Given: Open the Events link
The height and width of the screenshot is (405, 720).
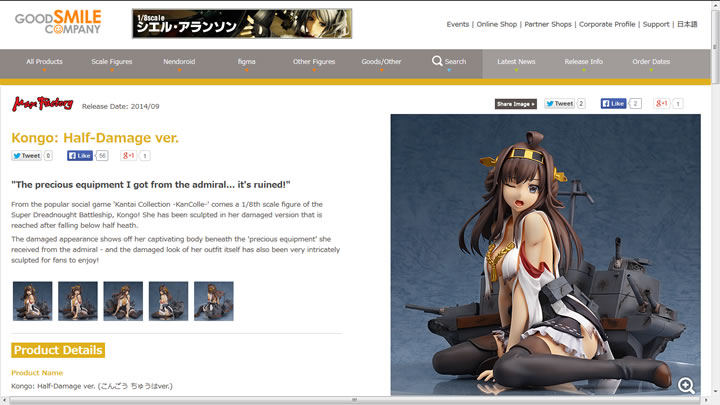Looking at the screenshot, I should [x=457, y=24].
